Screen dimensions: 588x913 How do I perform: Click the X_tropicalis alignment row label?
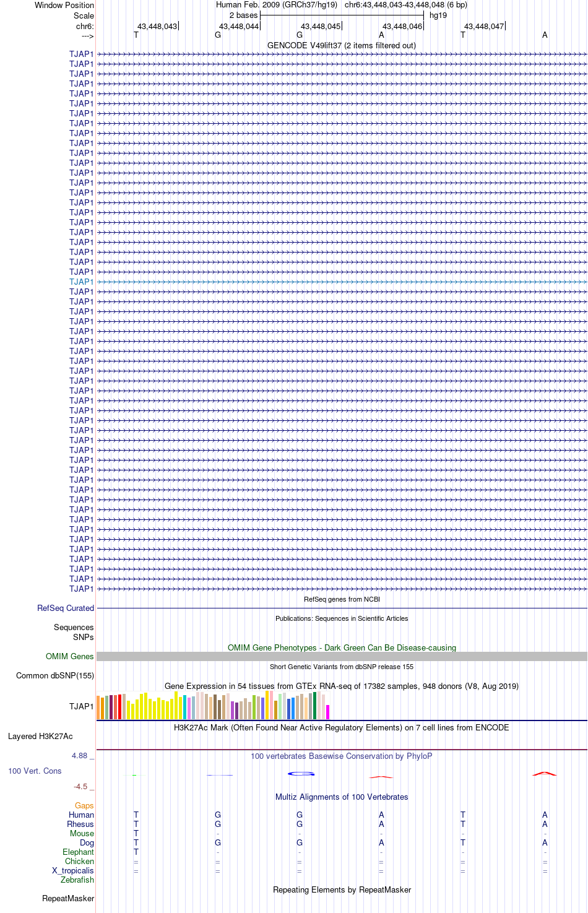73,871
